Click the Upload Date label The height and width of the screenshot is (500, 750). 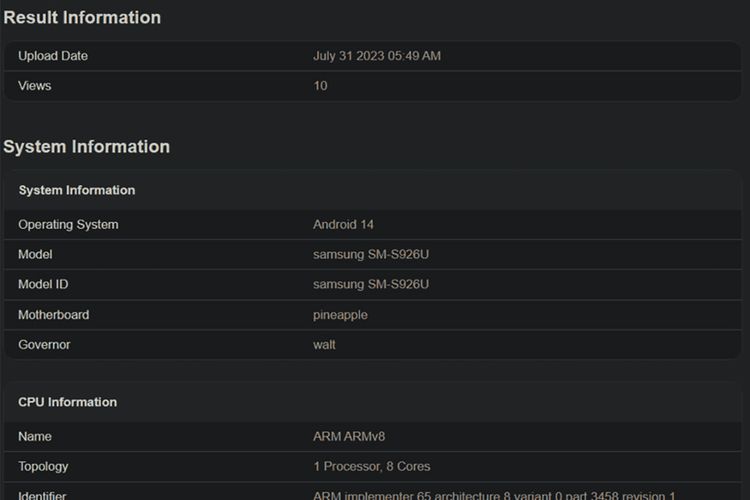click(x=53, y=56)
